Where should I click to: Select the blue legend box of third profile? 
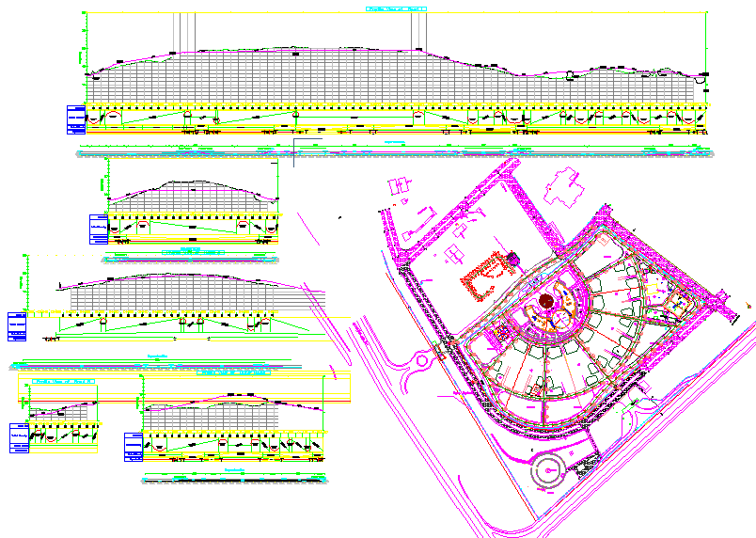point(17,324)
